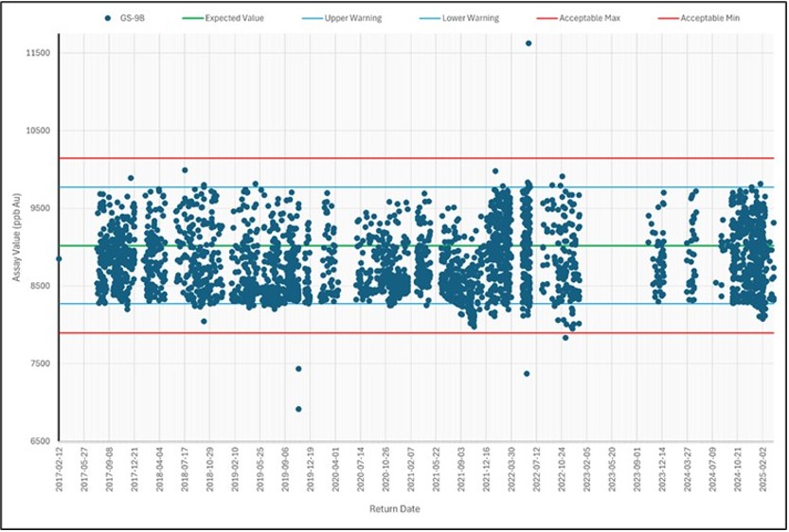789x532 pixels.
Task: Click the 6500 y-axis tick label
Action: pos(38,441)
